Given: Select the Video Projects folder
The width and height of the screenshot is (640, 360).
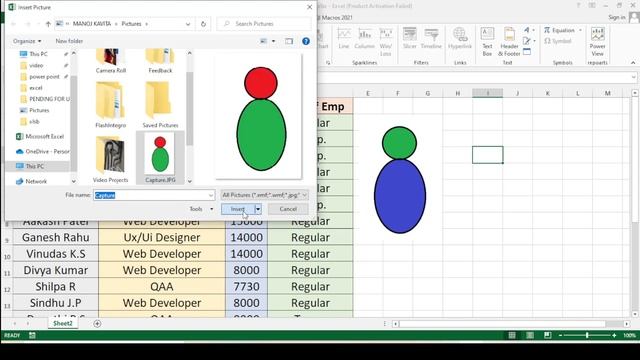Looking at the screenshot, I should 111,160.
